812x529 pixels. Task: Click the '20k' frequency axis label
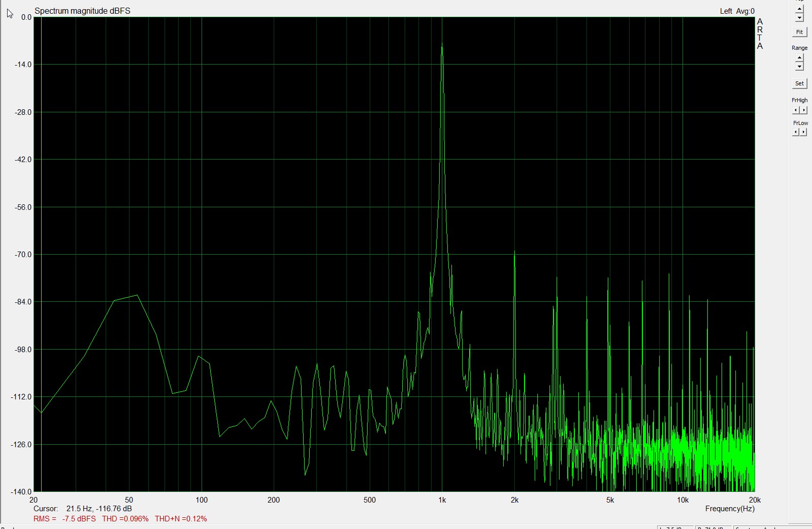point(755,500)
